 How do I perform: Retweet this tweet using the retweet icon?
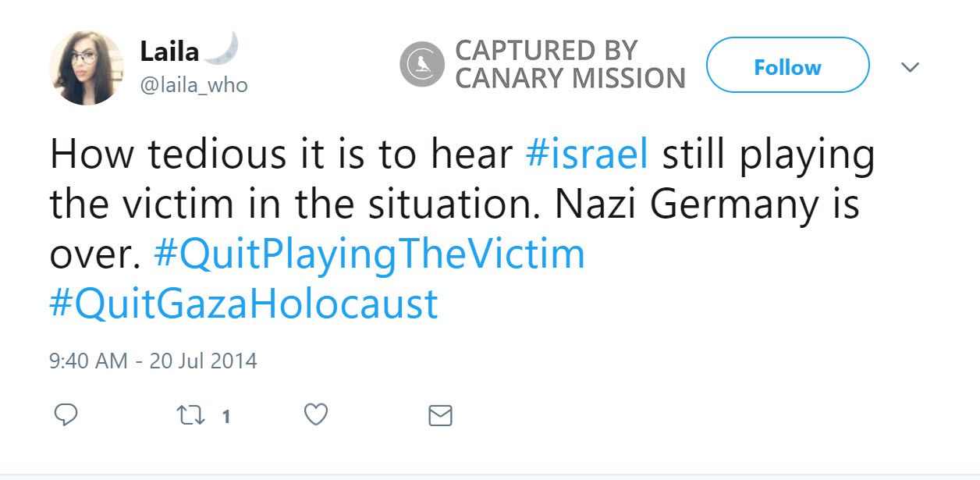pos(188,415)
